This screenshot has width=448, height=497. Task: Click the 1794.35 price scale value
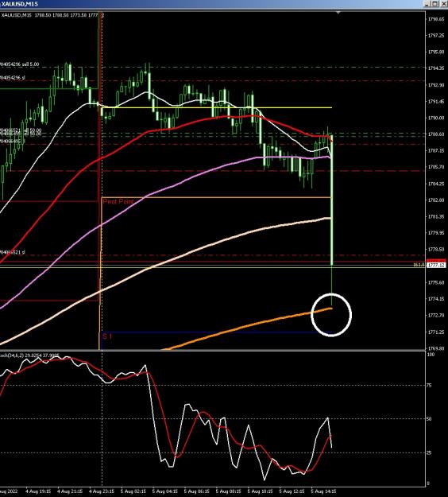point(436,68)
